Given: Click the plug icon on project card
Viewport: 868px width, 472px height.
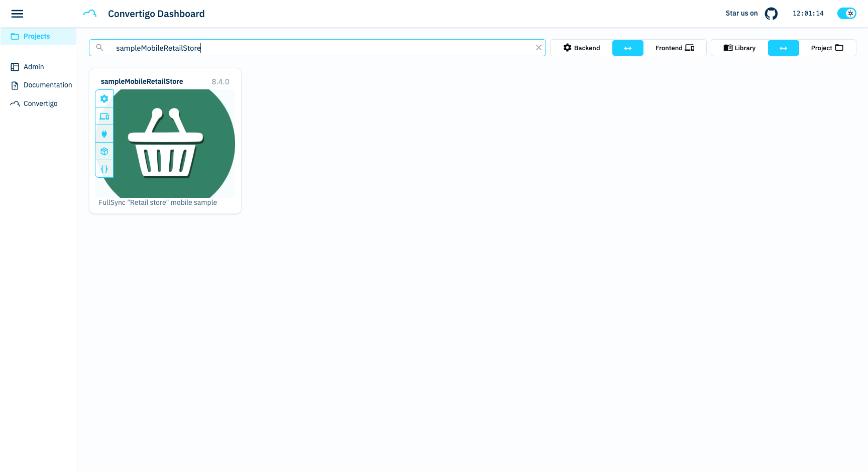Looking at the screenshot, I should pyautogui.click(x=104, y=134).
